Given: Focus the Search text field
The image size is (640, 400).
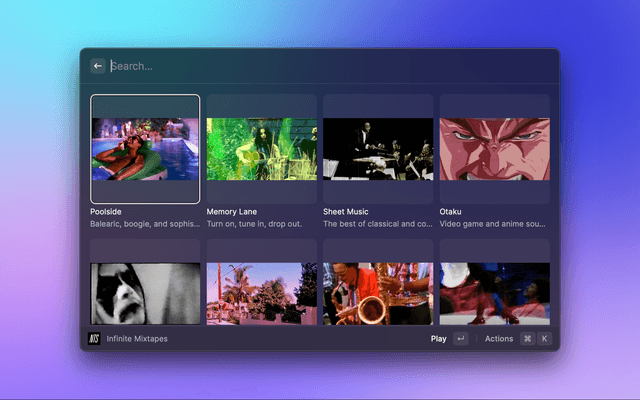Looking at the screenshot, I should 300,66.
